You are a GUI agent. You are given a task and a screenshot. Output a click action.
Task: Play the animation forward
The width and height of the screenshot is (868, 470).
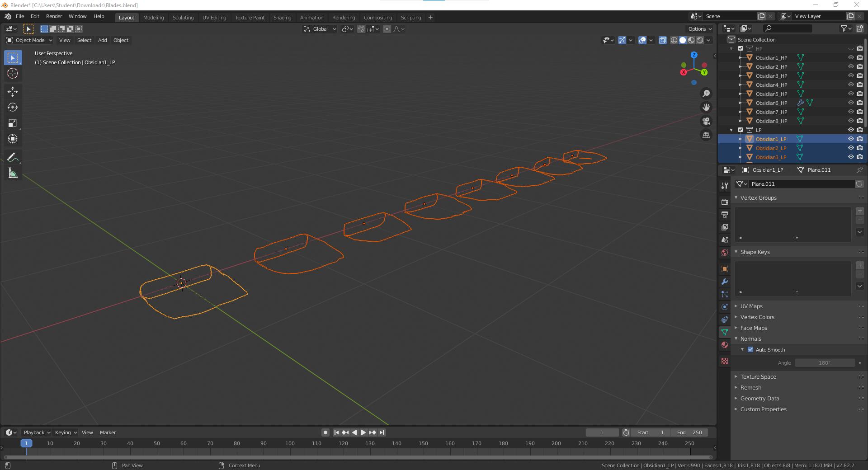coord(363,432)
